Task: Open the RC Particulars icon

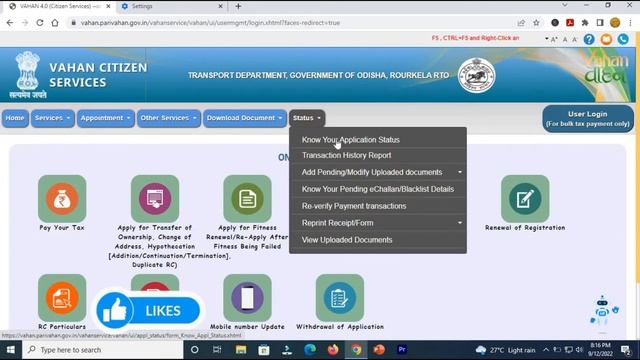Action: [62, 298]
